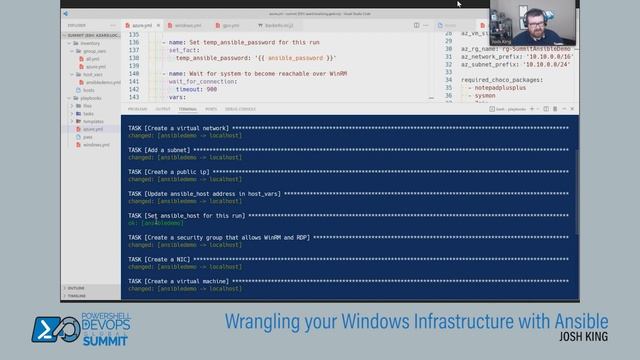Click the windows.yml tab file icon
This screenshot has width=640, height=360.
coord(170,25)
